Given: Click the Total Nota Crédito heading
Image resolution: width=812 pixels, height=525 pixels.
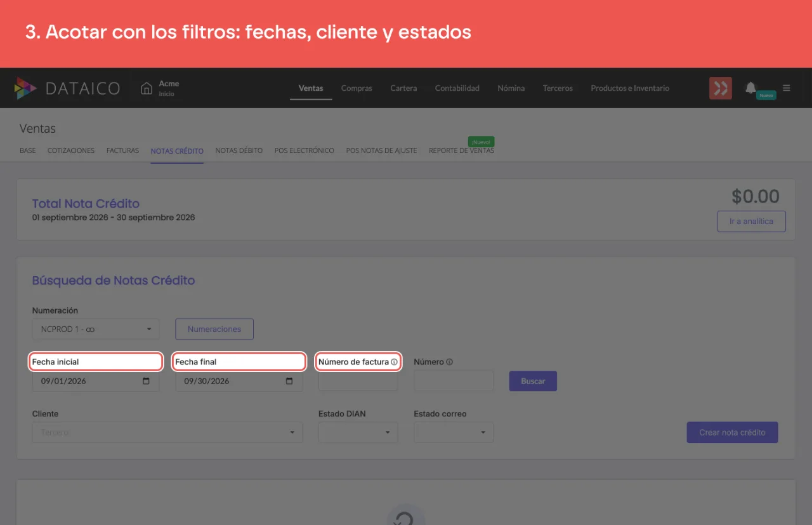Looking at the screenshot, I should click(x=86, y=204).
